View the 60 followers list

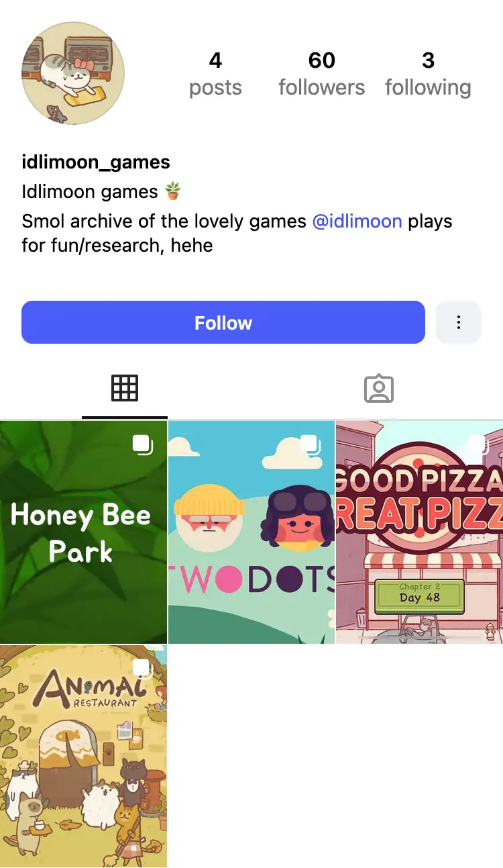coord(322,73)
